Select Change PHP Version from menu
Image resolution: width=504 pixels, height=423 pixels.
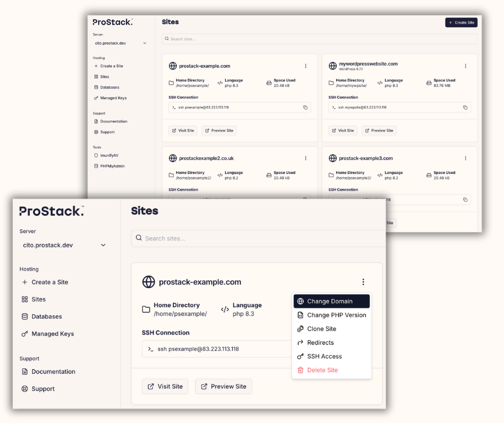click(x=336, y=315)
